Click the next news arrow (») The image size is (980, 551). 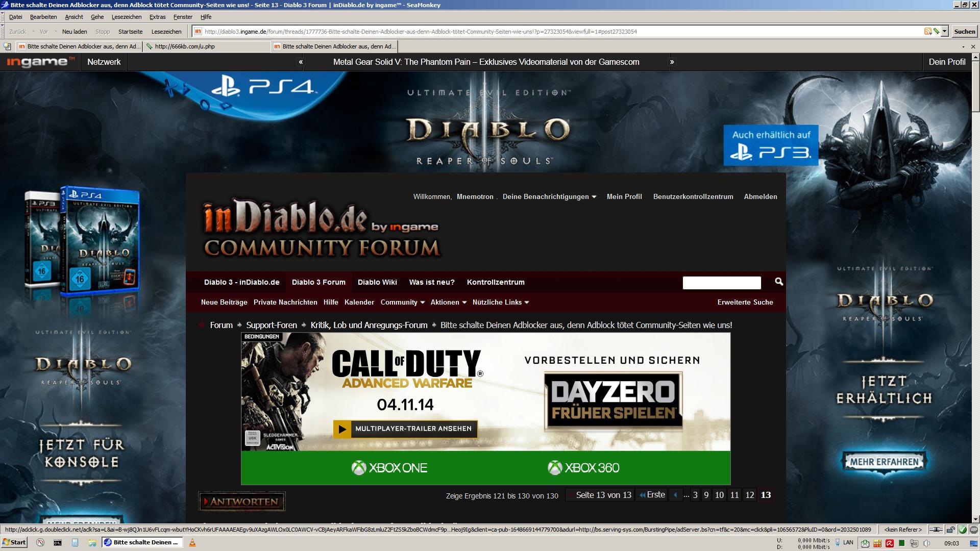[x=672, y=62]
